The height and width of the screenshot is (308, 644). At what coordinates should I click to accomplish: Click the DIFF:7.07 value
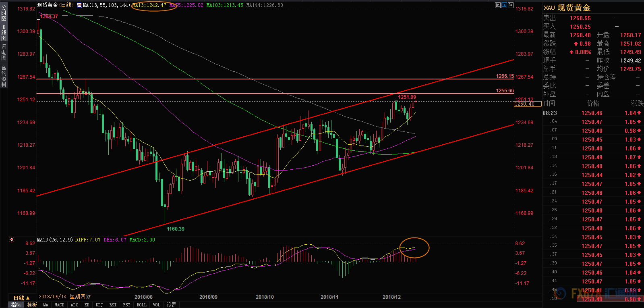(x=88, y=240)
